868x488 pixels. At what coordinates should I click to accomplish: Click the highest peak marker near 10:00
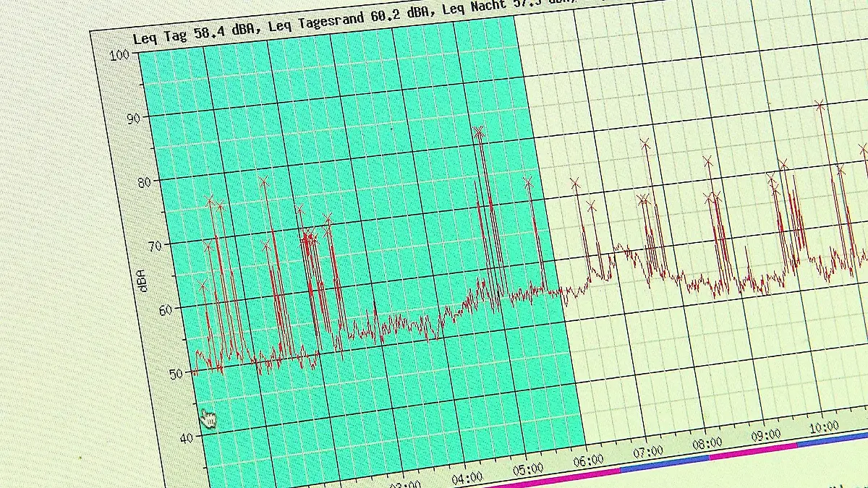pos(820,106)
